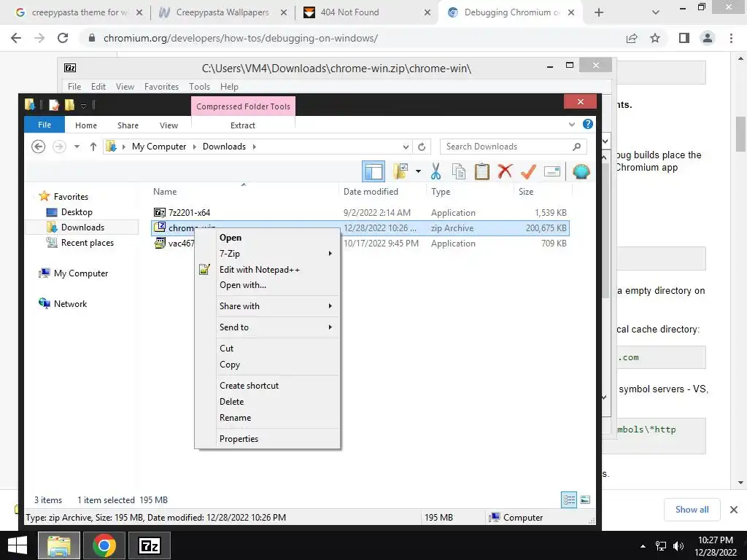
Task: Select Network in the navigation pane
Action: click(70, 304)
